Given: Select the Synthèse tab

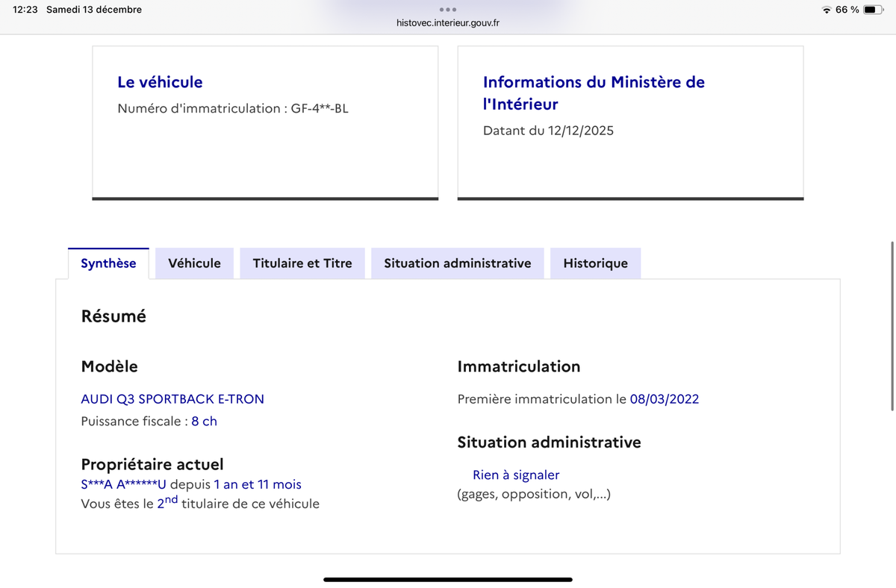Looking at the screenshot, I should click(x=108, y=263).
